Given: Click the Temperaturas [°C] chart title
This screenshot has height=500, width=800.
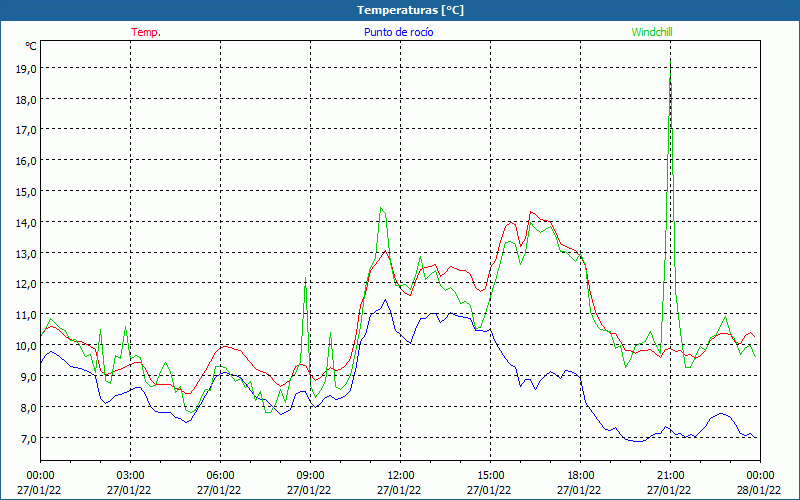Looking at the screenshot, I should coord(410,10).
